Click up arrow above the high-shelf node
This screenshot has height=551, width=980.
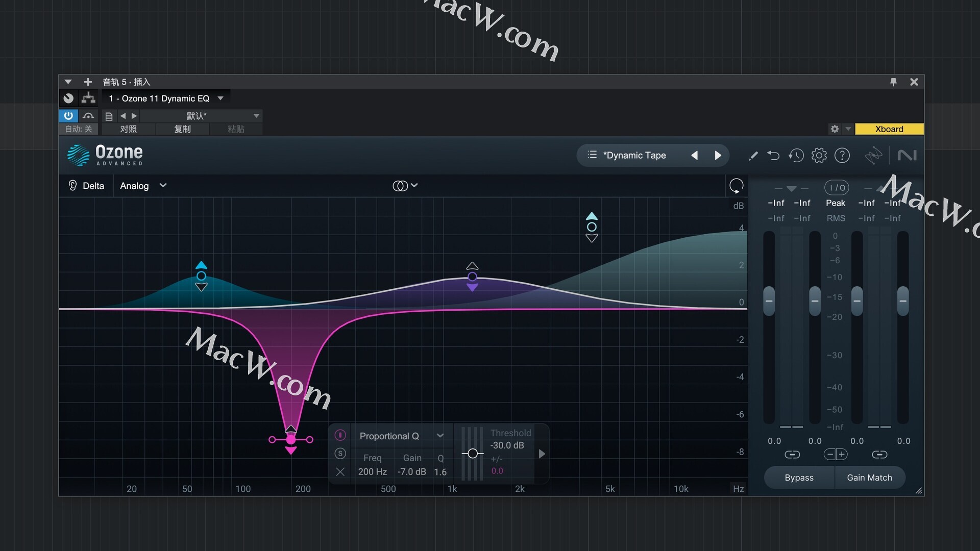[x=592, y=216]
